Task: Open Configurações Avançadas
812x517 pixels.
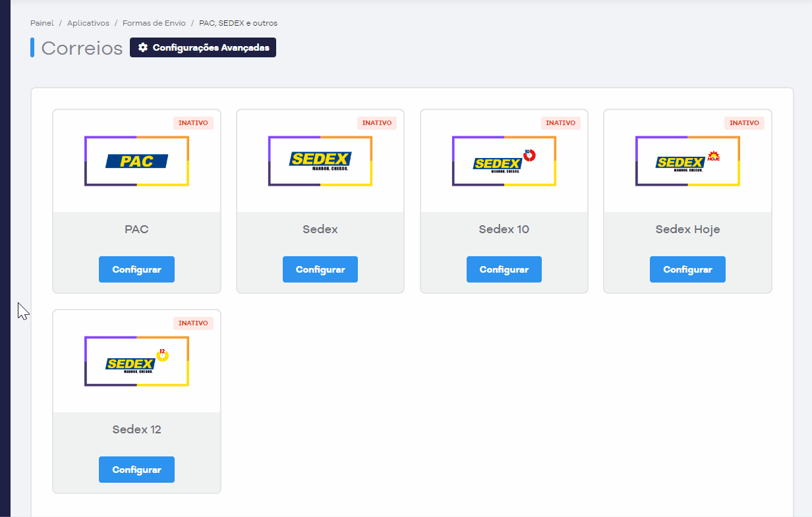Action: click(x=203, y=47)
